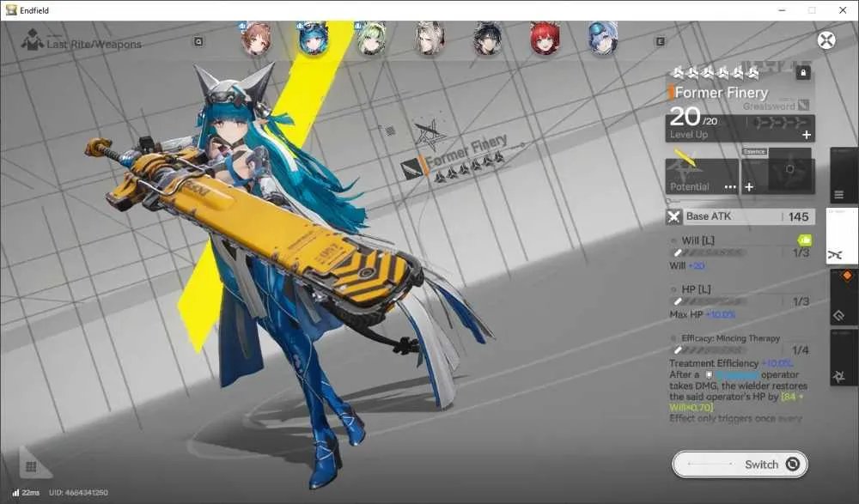Select the green-haired operator portrait
859x504 pixels.
[x=371, y=39]
